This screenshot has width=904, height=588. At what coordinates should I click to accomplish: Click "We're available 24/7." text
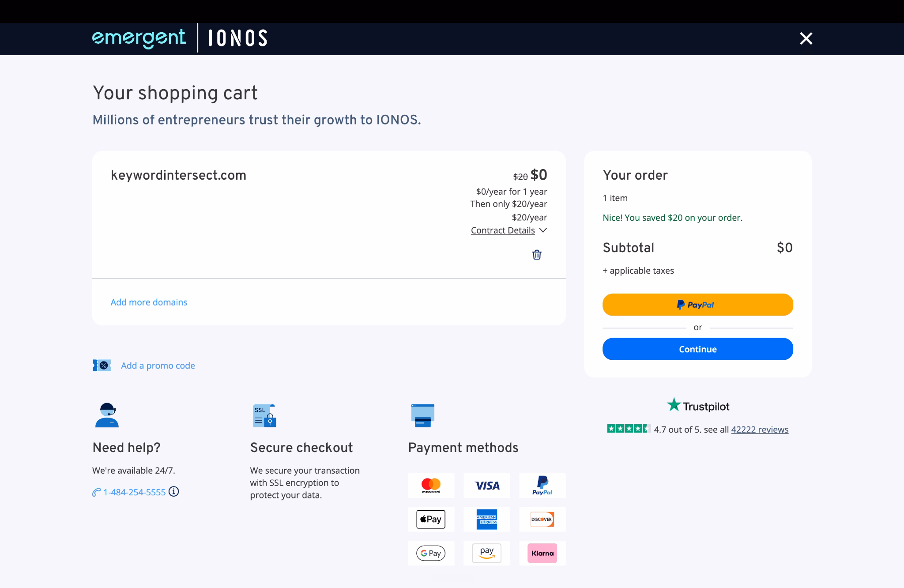[134, 471]
